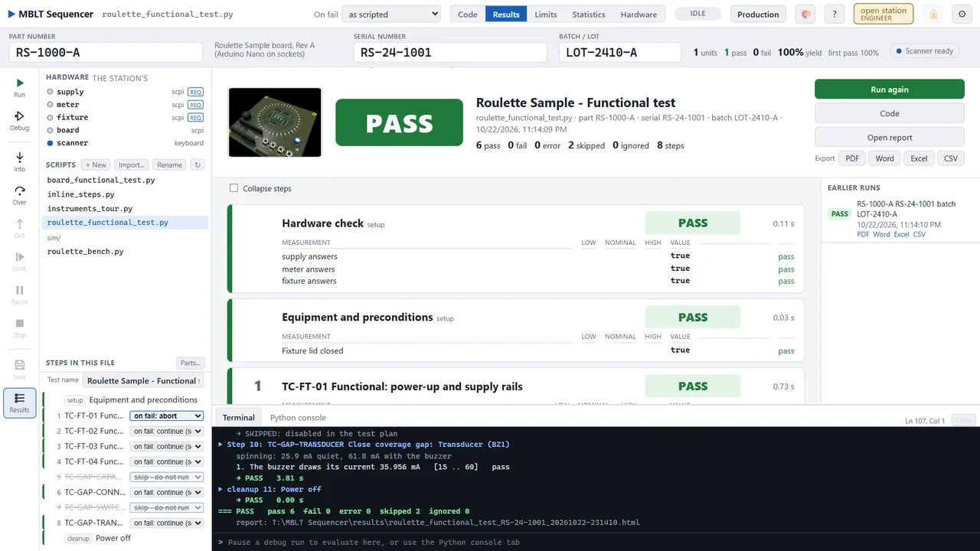The width and height of the screenshot is (980, 551).
Task: Click the Pause icon in sidebar
Action: click(x=19, y=295)
